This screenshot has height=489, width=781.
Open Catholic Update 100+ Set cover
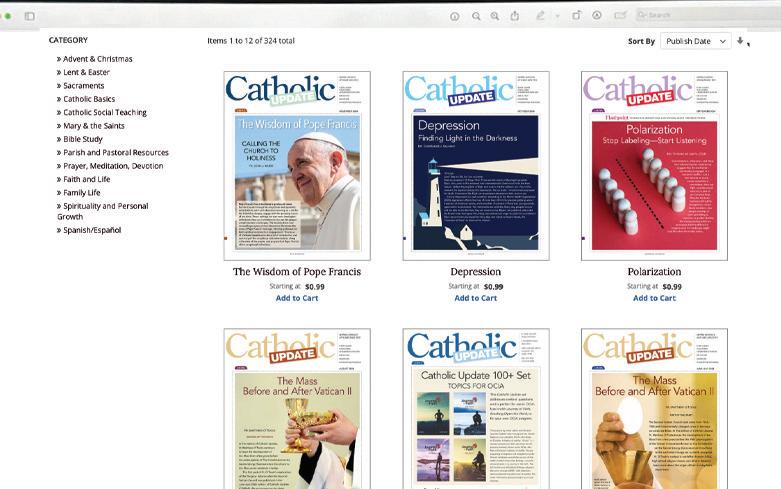(x=476, y=408)
